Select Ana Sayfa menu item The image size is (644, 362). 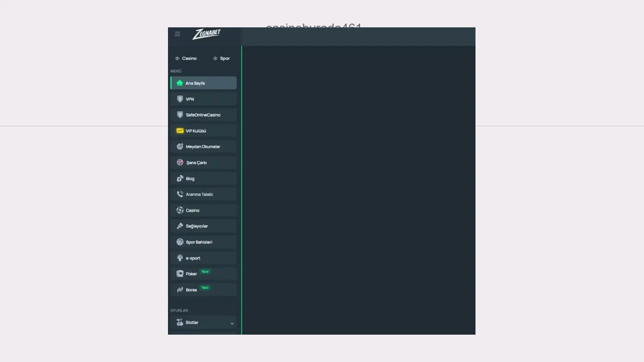[203, 83]
